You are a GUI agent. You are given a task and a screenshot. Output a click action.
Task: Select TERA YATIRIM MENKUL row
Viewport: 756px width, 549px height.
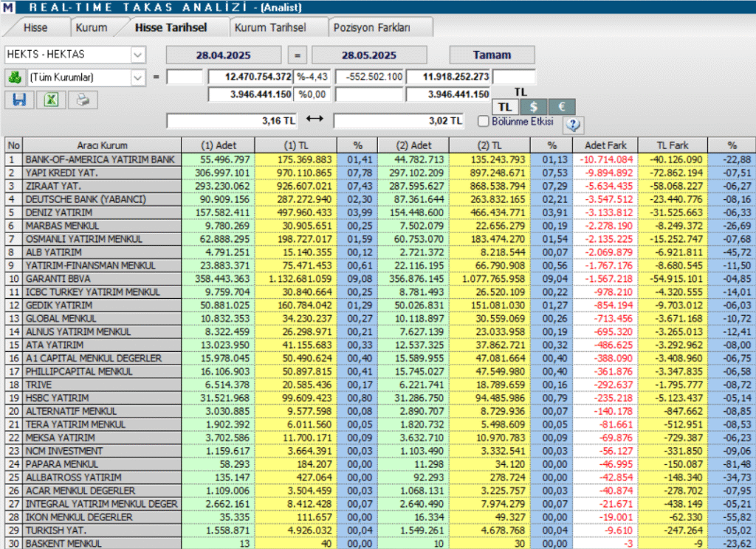pyautogui.click(x=380, y=424)
